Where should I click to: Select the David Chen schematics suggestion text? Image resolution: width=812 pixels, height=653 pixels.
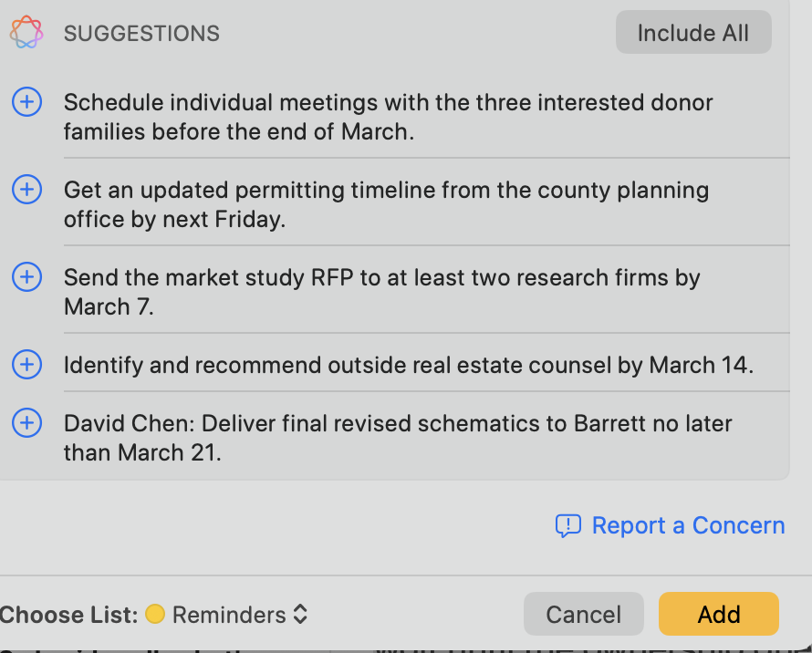click(x=397, y=438)
